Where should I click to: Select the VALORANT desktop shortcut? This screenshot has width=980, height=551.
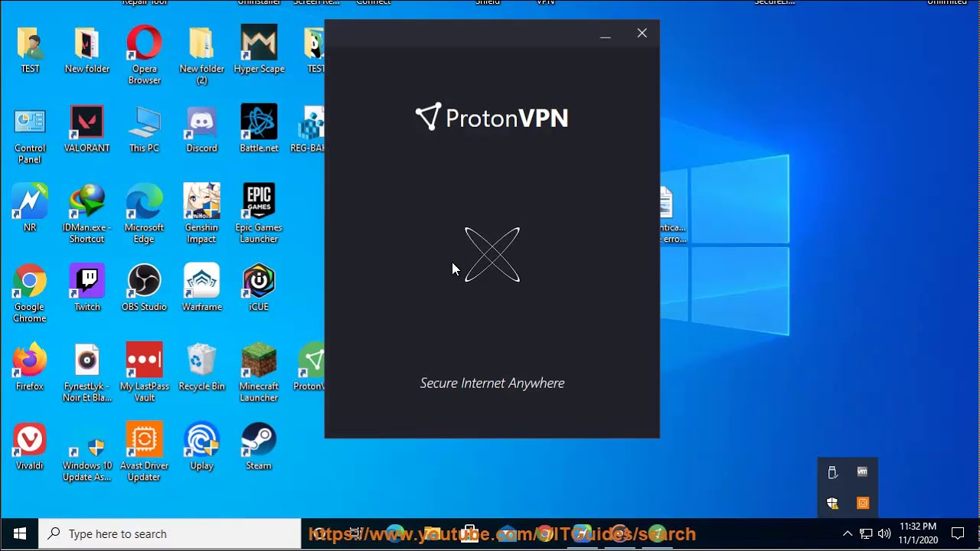(87, 129)
